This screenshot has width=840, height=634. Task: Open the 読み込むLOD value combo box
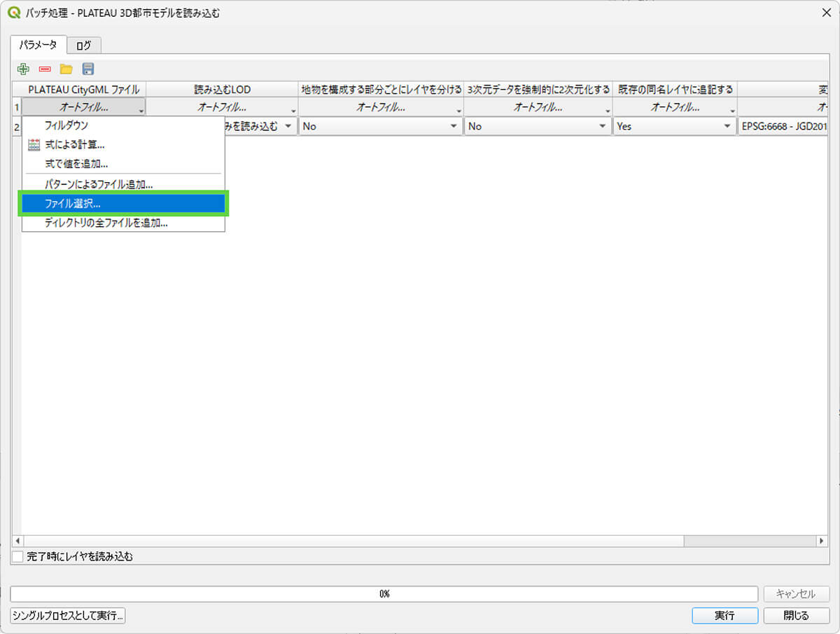pyautogui.click(x=260, y=126)
